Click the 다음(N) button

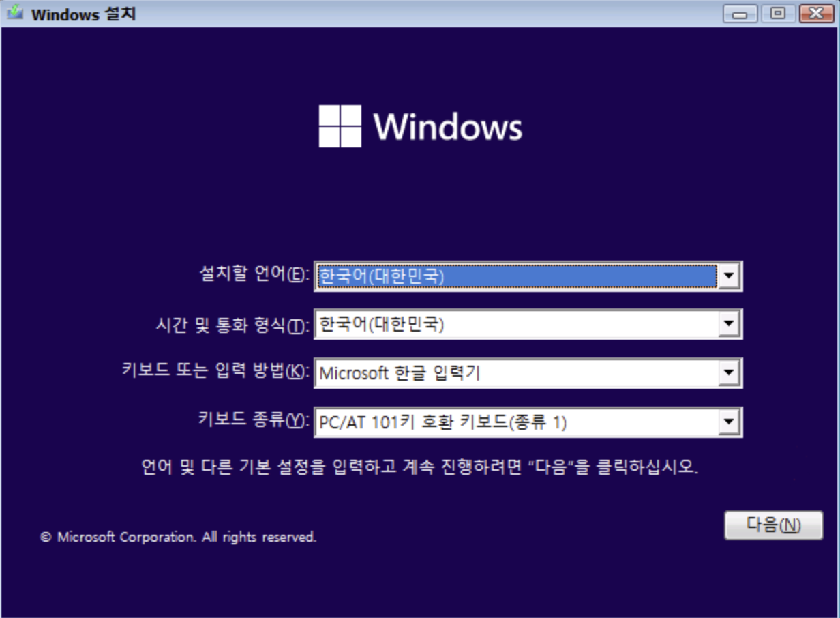click(773, 525)
